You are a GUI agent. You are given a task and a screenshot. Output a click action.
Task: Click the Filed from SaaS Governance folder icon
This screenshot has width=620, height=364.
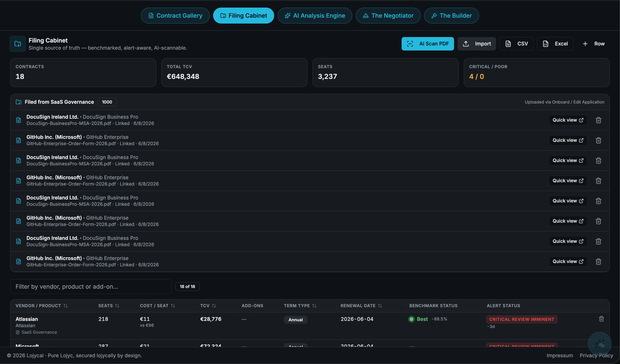pos(19,102)
